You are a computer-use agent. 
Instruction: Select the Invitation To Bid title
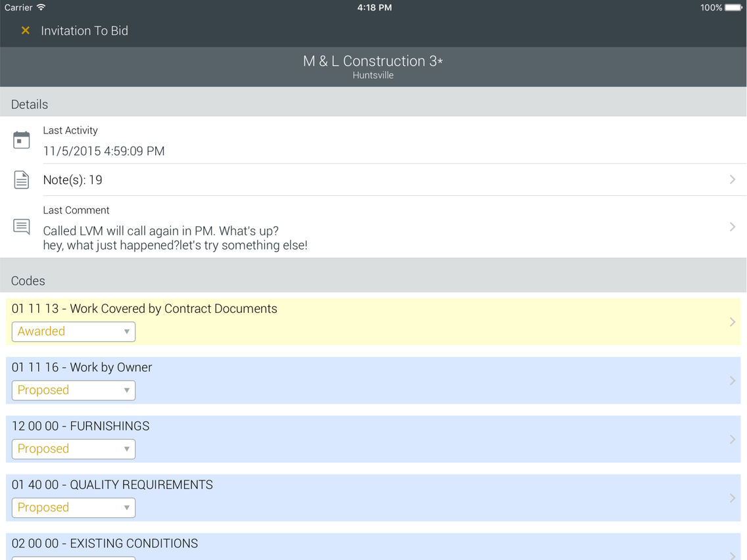click(x=84, y=30)
